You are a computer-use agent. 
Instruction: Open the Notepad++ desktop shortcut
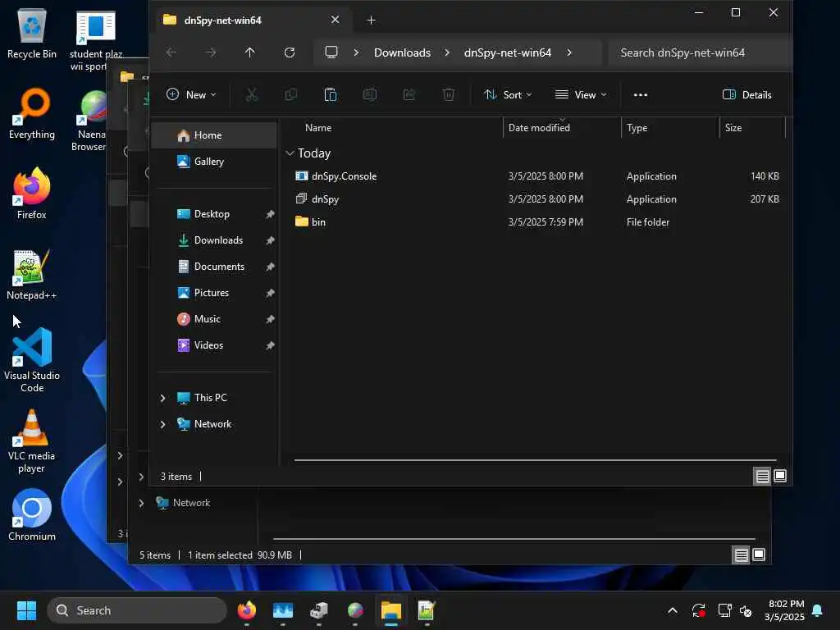(32, 275)
